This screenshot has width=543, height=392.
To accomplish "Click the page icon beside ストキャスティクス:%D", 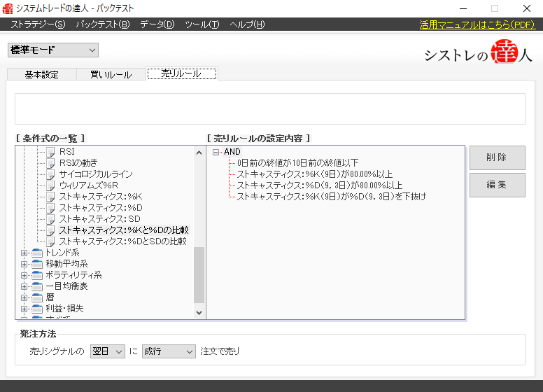I will 50,208.
